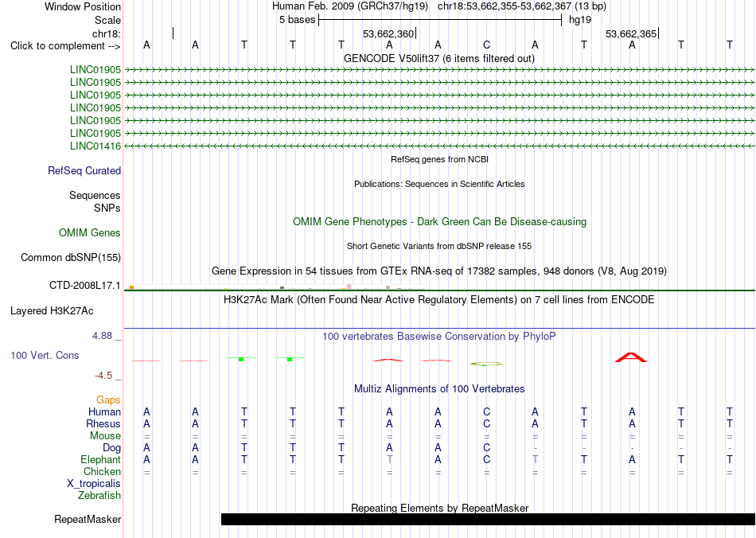Open the OMIM Gene Phenotypes track title
This screenshot has width=756, height=538.
click(439, 222)
